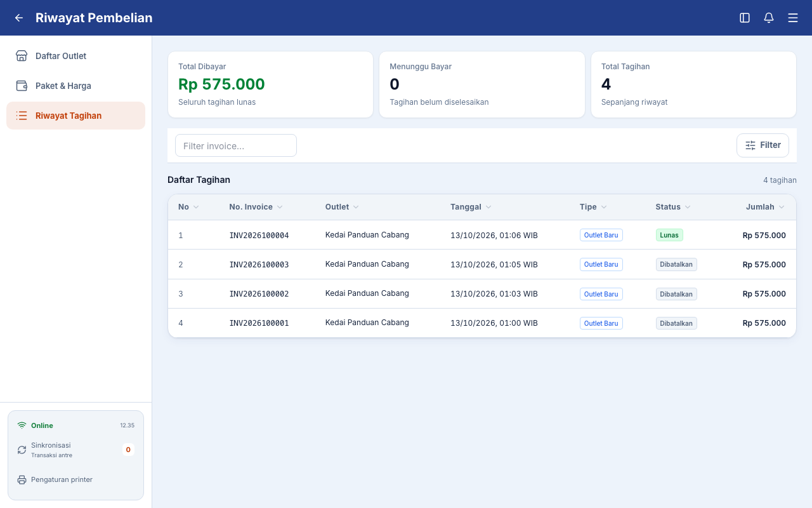This screenshot has width=812, height=508.
Task: Click Rp 575.000 amount for INV2026100004
Action: (x=764, y=236)
